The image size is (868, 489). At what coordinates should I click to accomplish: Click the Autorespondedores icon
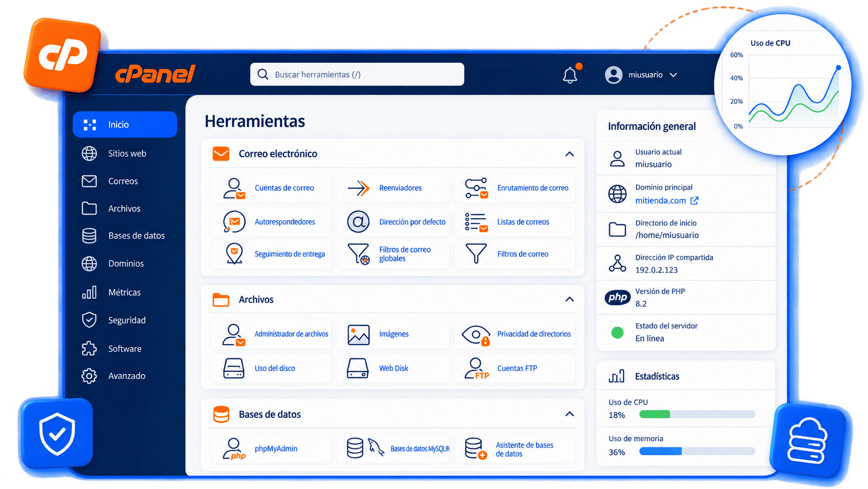234,222
